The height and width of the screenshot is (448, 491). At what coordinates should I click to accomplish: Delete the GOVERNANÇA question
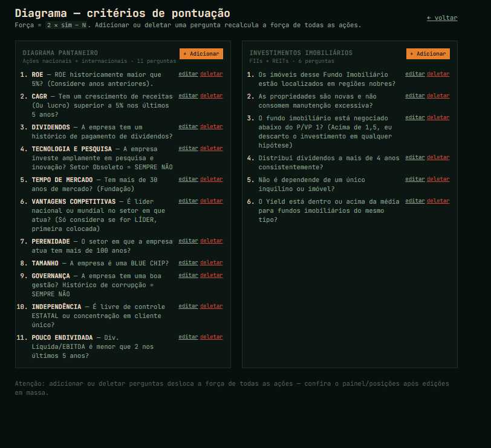(211, 275)
